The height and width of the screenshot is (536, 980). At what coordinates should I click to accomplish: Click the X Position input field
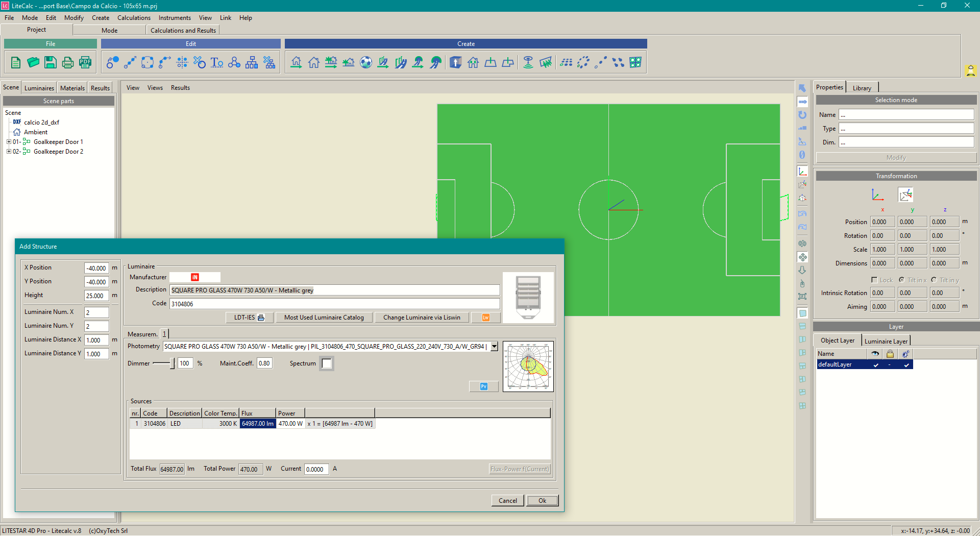tap(96, 268)
